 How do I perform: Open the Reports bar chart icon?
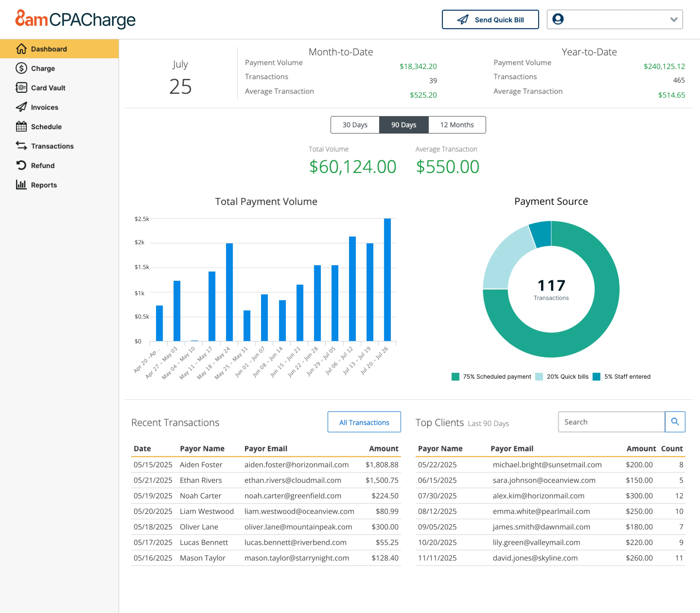click(x=21, y=185)
